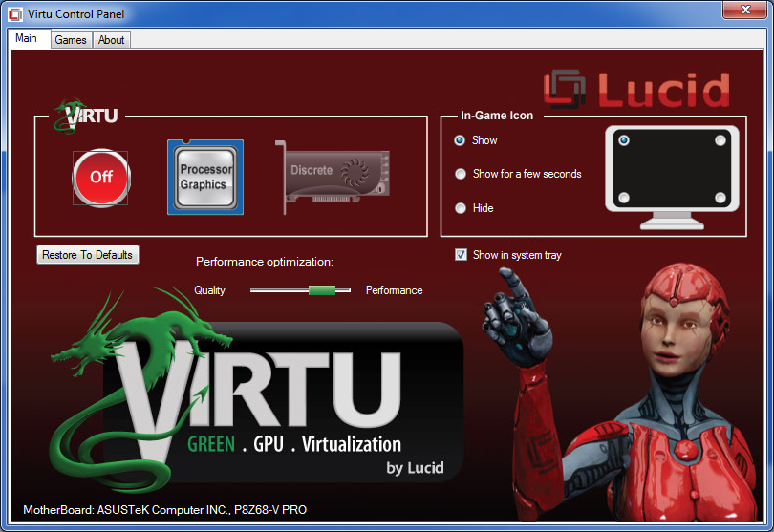The image size is (774, 532).
Task: Set icon position to monitor bottom-right corner
Action: 720,198
